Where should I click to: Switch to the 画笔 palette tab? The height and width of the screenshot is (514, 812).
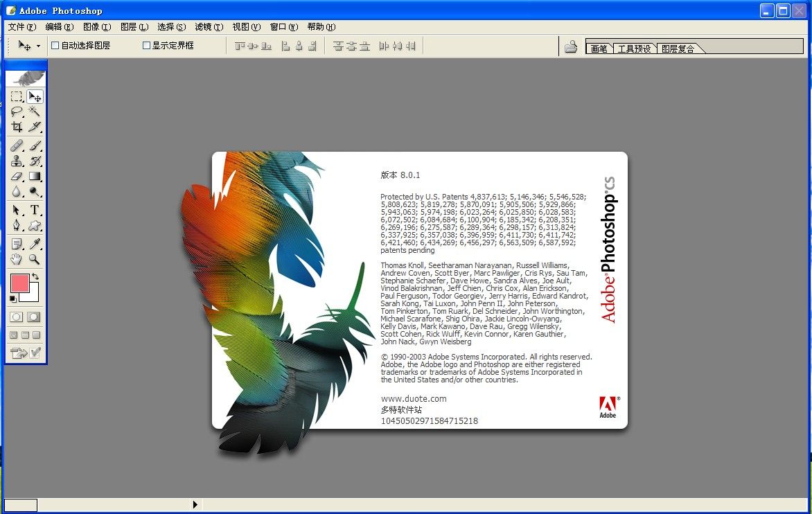point(599,48)
